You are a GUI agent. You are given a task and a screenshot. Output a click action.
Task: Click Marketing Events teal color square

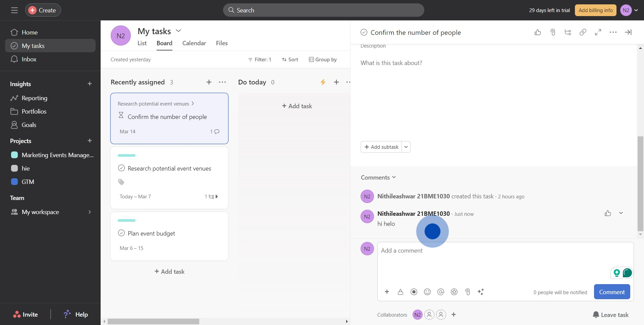(14, 155)
